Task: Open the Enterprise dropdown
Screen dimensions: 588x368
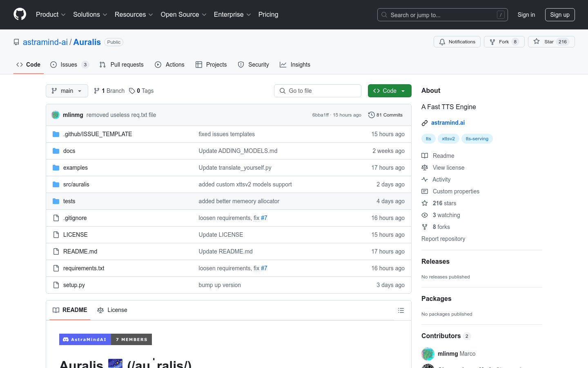Action: (232, 15)
